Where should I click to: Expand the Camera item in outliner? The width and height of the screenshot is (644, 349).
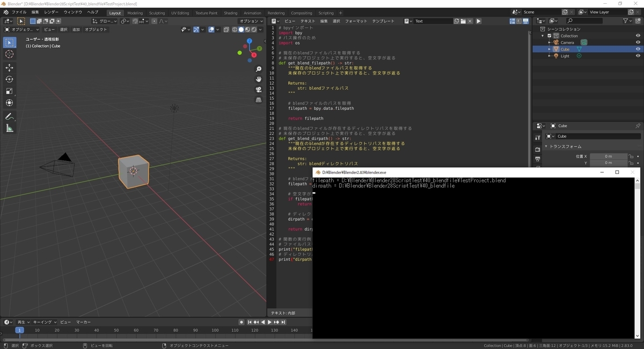(x=549, y=42)
